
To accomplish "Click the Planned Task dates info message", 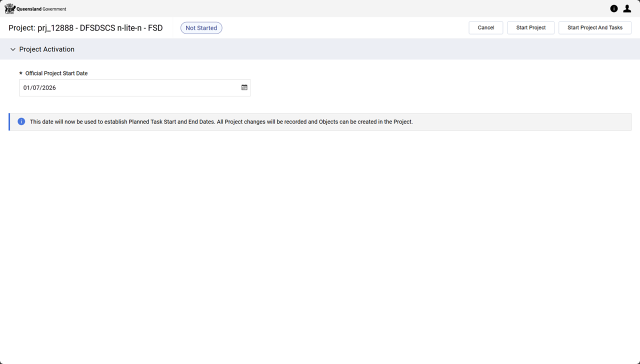I will [221, 121].
